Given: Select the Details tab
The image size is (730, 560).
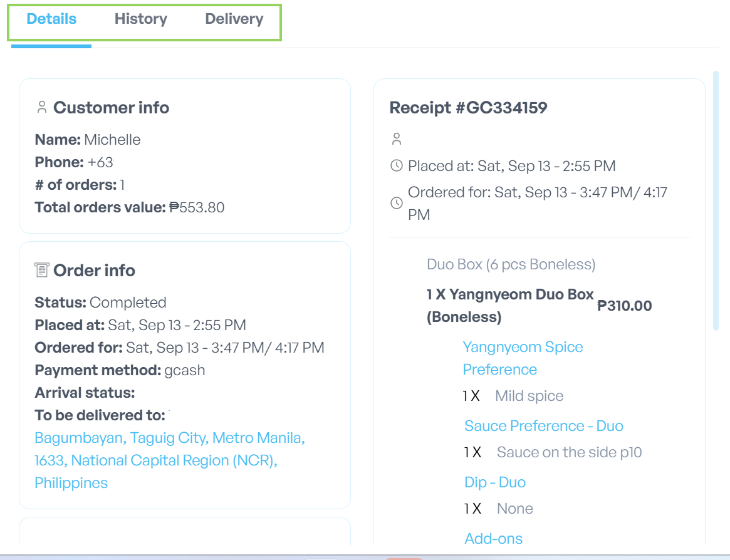Looking at the screenshot, I should pyautogui.click(x=51, y=19).
